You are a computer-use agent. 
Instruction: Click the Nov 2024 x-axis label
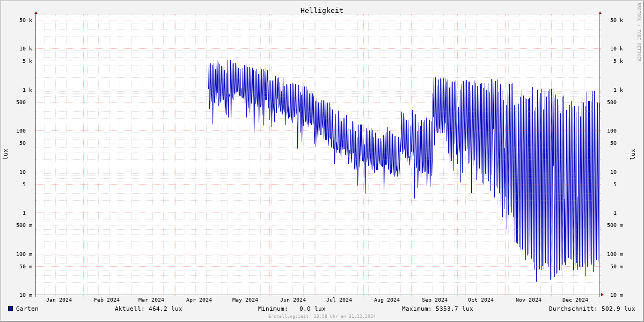point(529,300)
